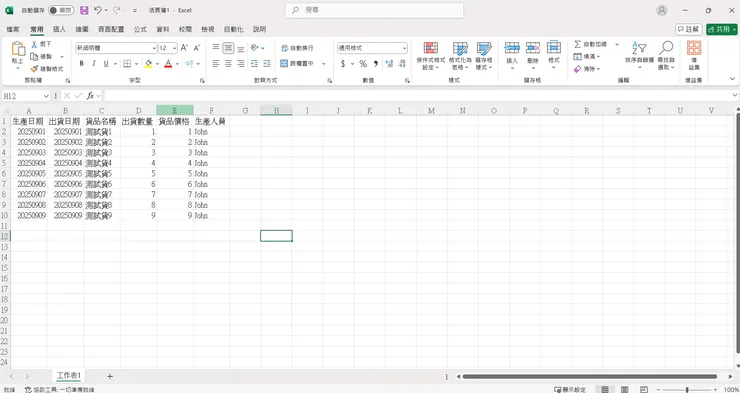
Task: Click AutoSum (自動加總) button
Action: [590, 44]
